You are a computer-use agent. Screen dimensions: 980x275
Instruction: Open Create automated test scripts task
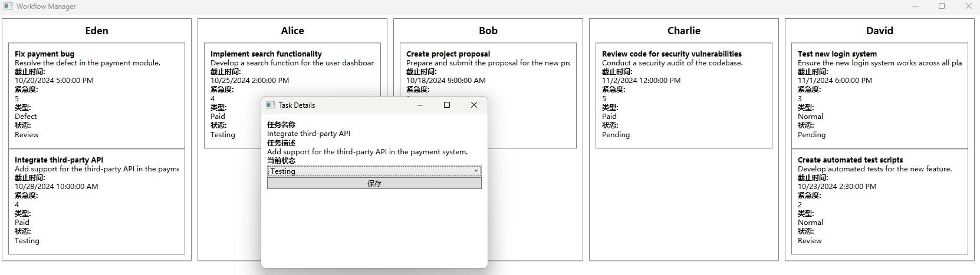[x=879, y=201]
